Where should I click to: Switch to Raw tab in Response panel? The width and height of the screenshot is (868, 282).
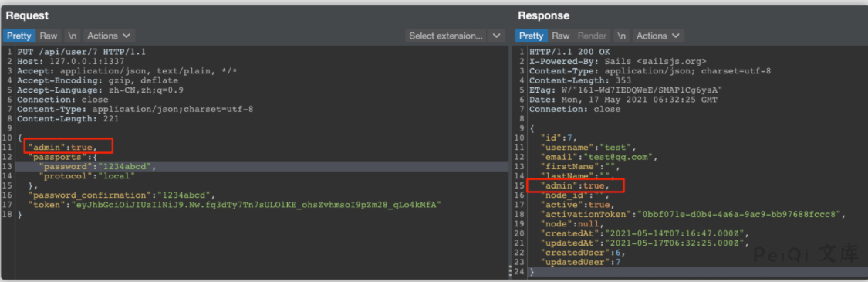click(x=561, y=36)
